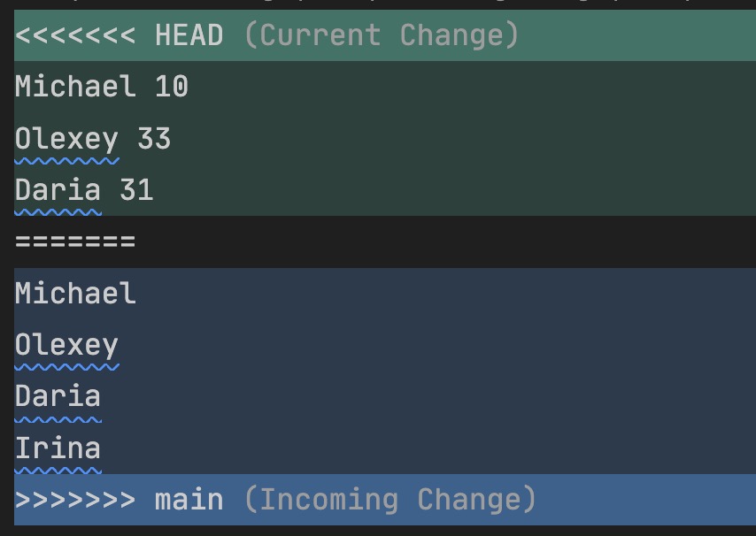This screenshot has width=756, height=536.
Task: Click the (Incoming Change) label
Action: pyautogui.click(x=390, y=499)
